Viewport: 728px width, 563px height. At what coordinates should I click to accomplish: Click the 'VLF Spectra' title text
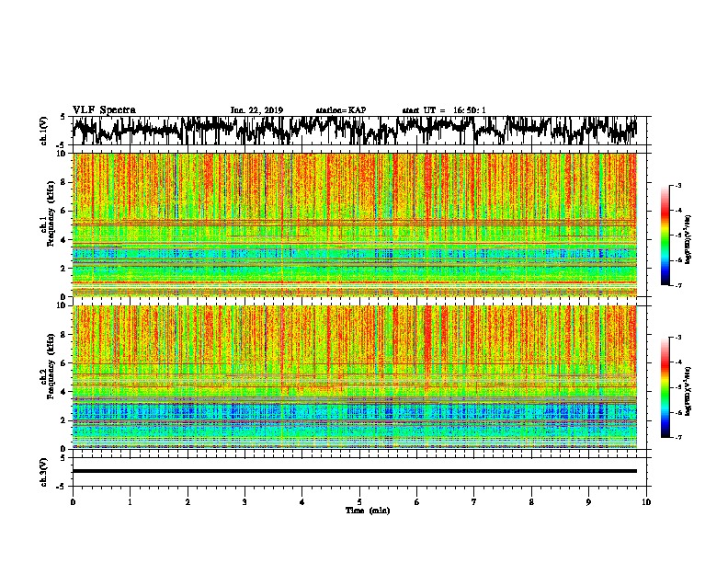tap(104, 110)
